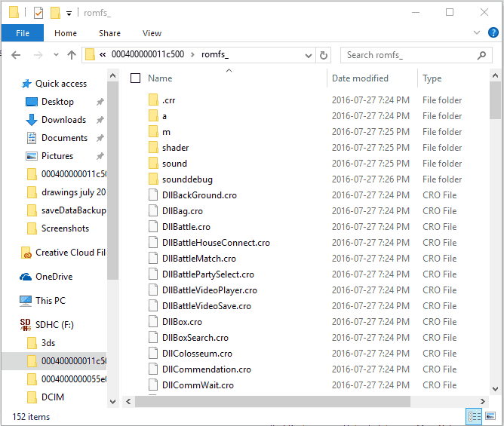
Task: Click the search magnifier icon
Action: coord(481,55)
